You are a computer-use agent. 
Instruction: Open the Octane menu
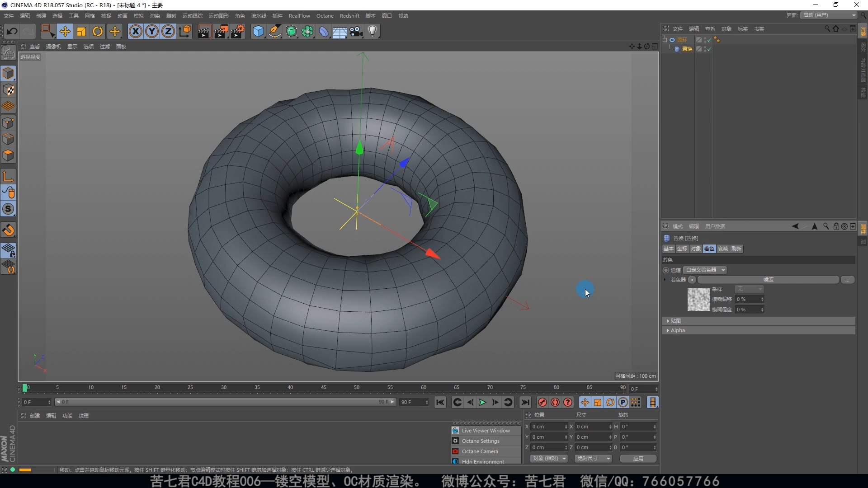coord(325,16)
